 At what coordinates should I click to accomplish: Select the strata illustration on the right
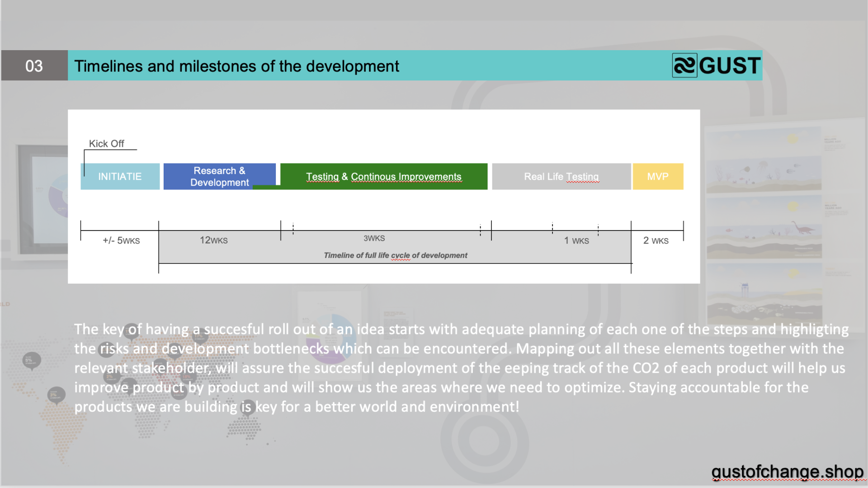[764, 226]
